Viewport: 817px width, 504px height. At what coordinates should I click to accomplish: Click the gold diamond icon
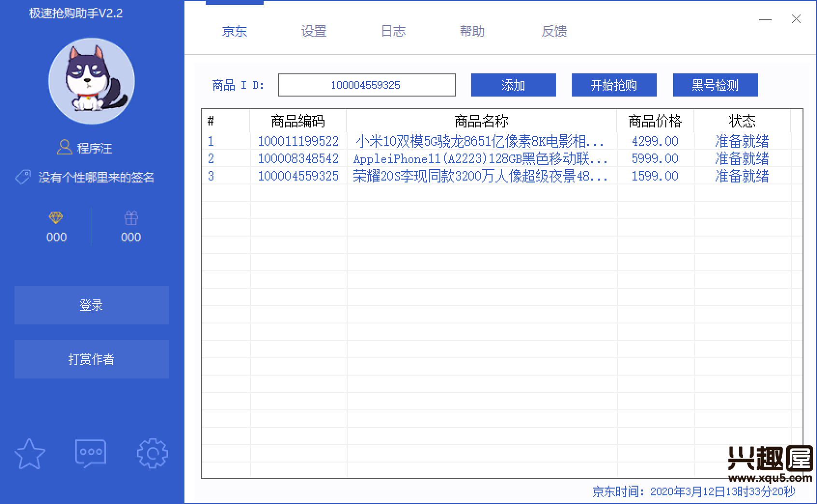click(x=56, y=218)
